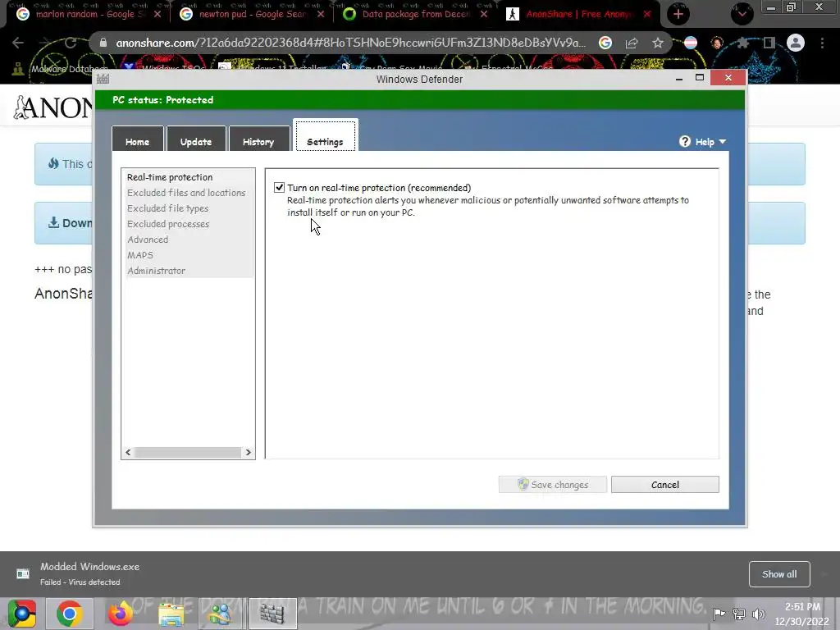
Task: Click the Google icon in the address bar
Action: (605, 43)
